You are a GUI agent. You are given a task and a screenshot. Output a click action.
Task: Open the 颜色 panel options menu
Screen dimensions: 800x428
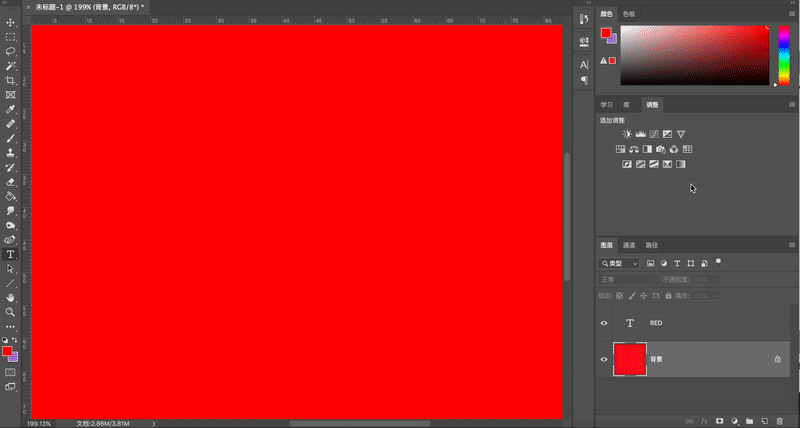[792, 14]
